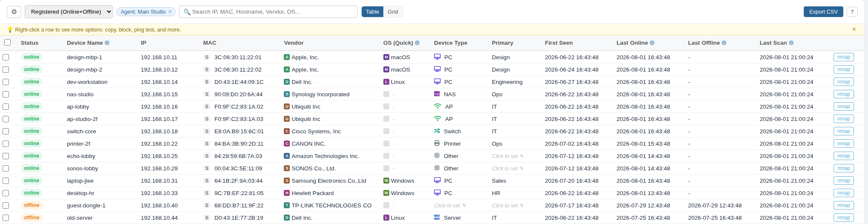Dismiss the yellow right-click tip banner
The image size is (868, 224).
(854, 29)
